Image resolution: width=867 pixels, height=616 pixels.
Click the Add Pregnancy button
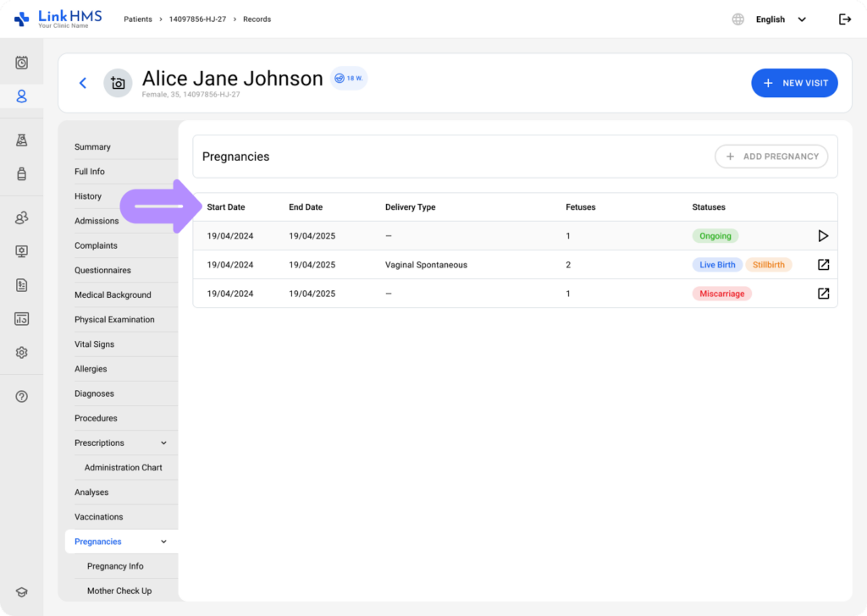point(770,157)
